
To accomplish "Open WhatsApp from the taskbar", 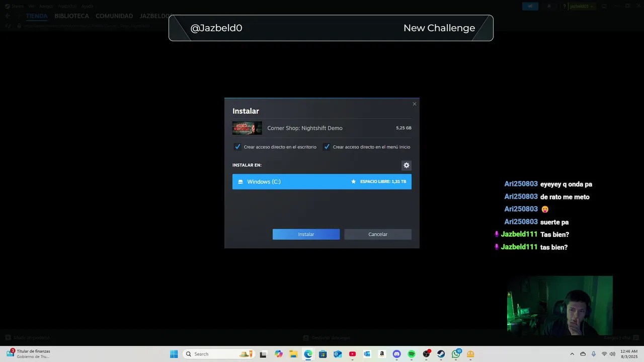I will tap(456, 354).
